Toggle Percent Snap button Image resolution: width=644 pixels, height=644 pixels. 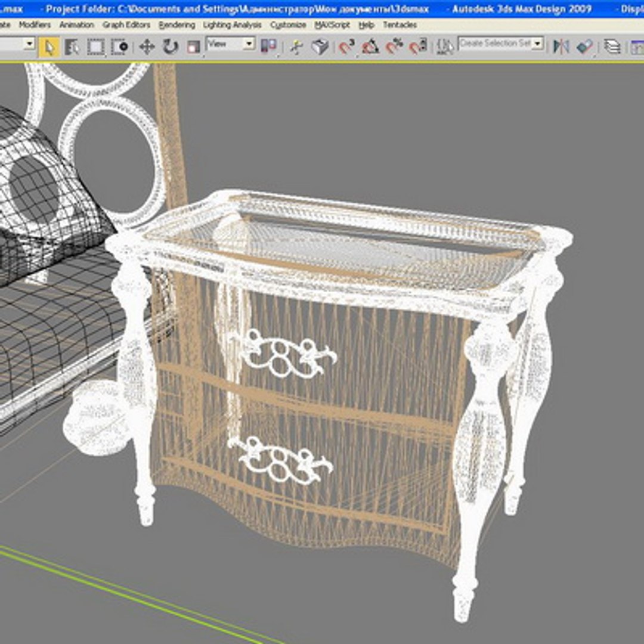(x=394, y=47)
